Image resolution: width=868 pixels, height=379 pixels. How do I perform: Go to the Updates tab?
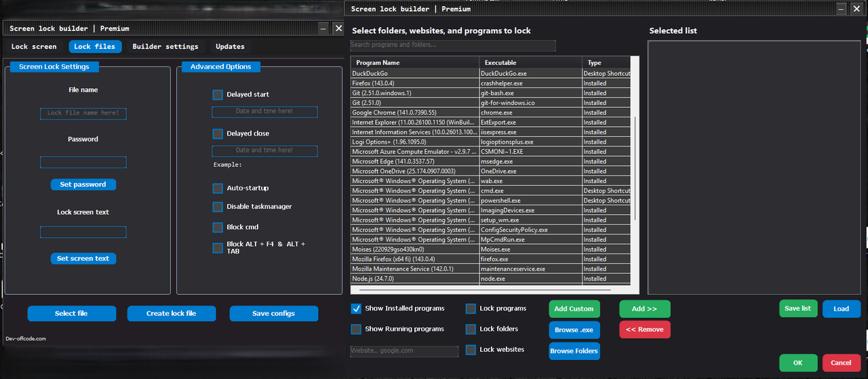230,47
